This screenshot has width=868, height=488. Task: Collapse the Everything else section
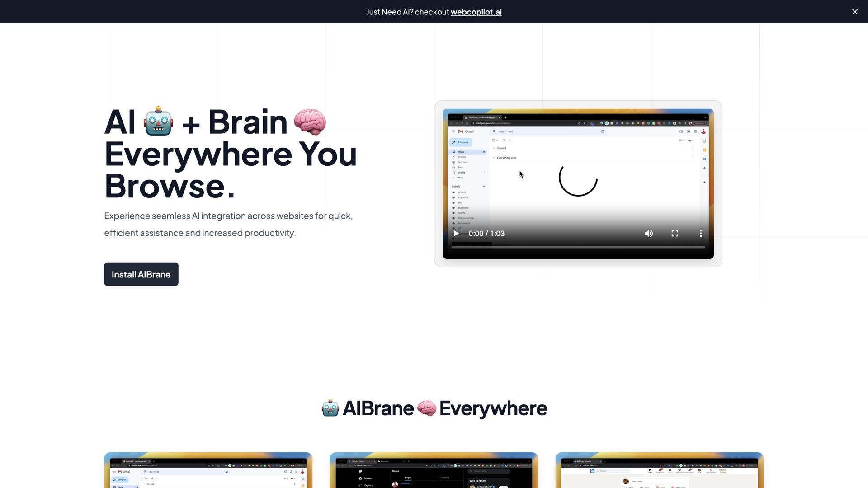coord(493,158)
